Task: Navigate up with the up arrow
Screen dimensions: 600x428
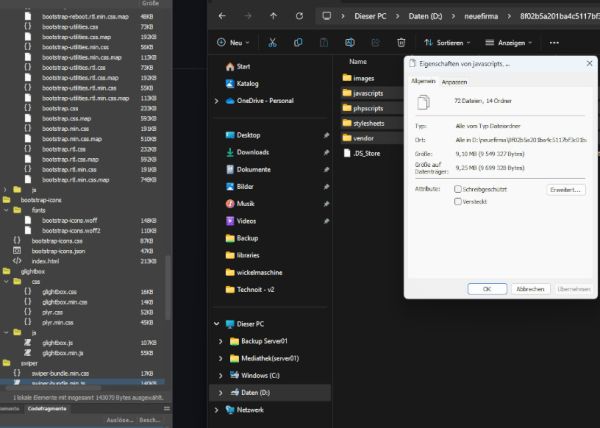Action: [x=274, y=17]
